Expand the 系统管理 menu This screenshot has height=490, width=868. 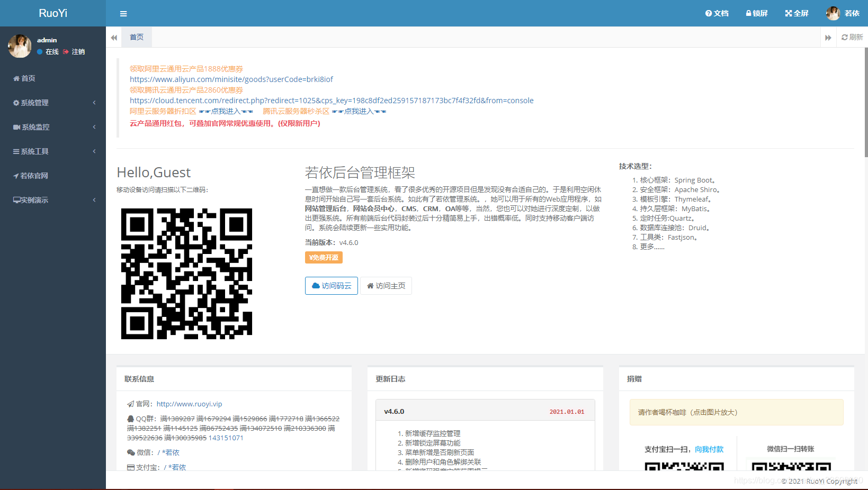pyautogui.click(x=53, y=103)
